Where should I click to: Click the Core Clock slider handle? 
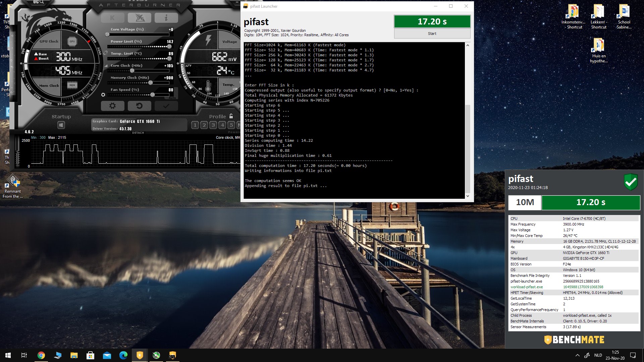pyautogui.click(x=132, y=71)
